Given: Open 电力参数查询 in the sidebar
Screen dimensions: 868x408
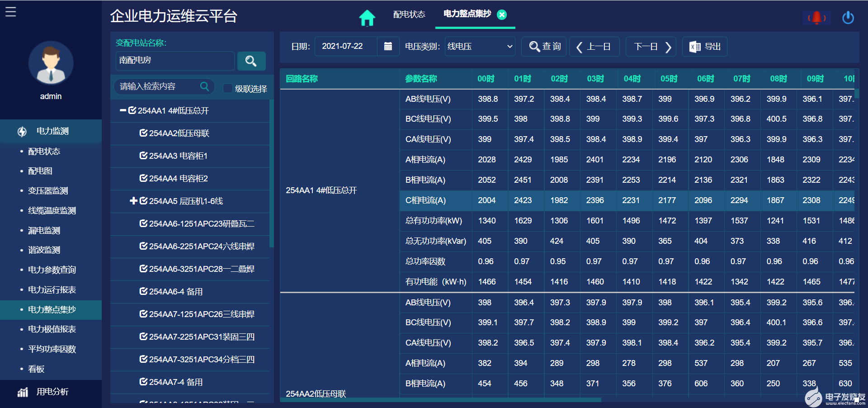Looking at the screenshot, I should pyautogui.click(x=52, y=270).
